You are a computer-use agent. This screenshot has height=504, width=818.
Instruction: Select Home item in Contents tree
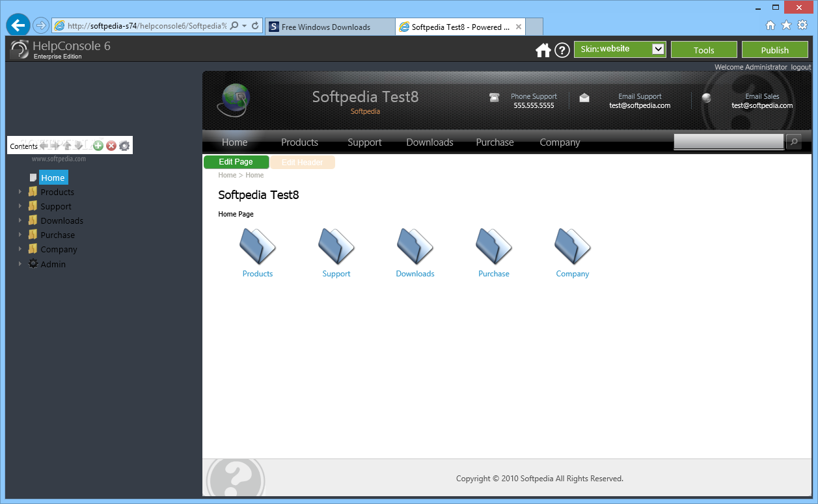(53, 178)
